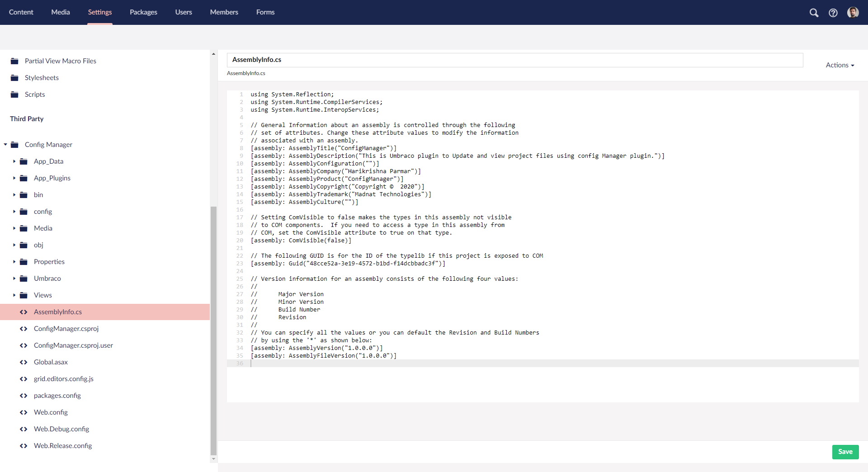The width and height of the screenshot is (868, 472).
Task: Click code icon beside Web.config
Action: (24, 412)
